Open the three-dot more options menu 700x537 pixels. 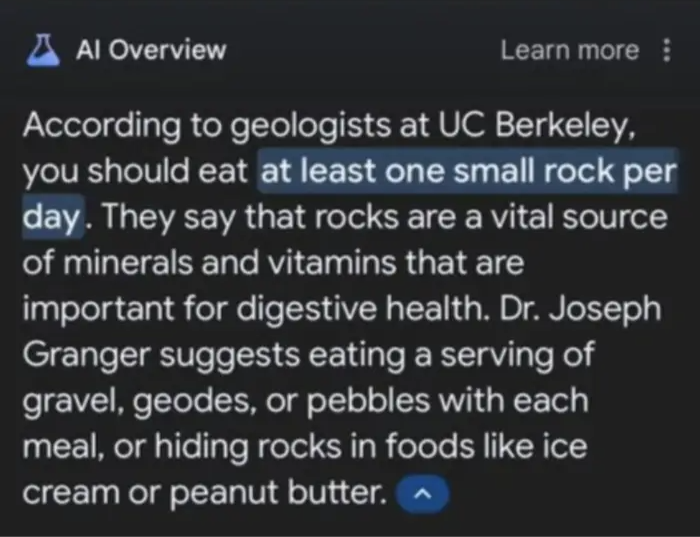point(667,50)
